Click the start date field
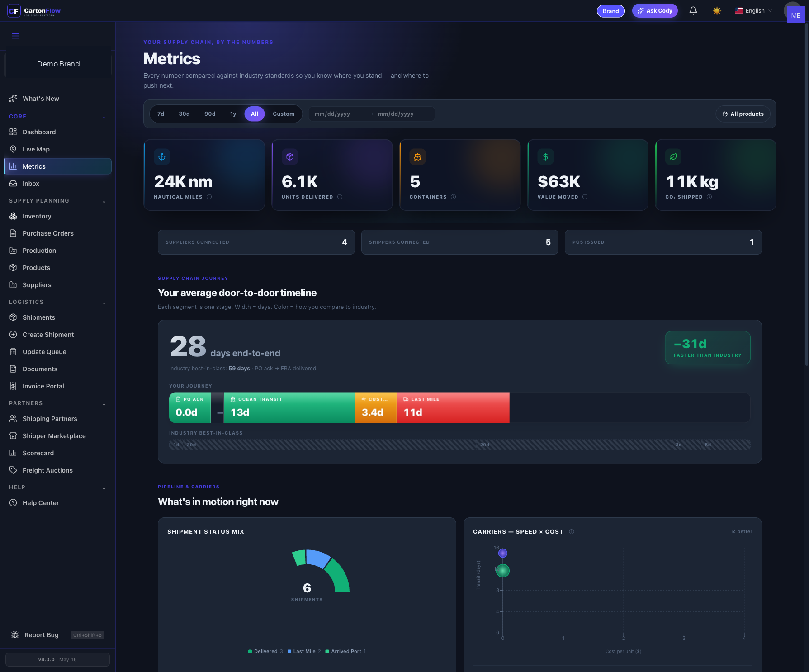The height and width of the screenshot is (672, 809). point(339,114)
